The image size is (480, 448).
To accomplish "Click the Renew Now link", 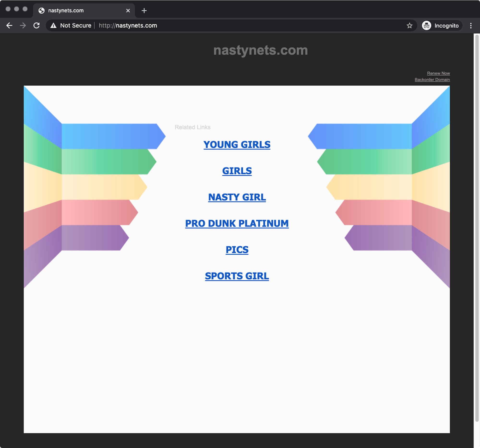I will [438, 73].
